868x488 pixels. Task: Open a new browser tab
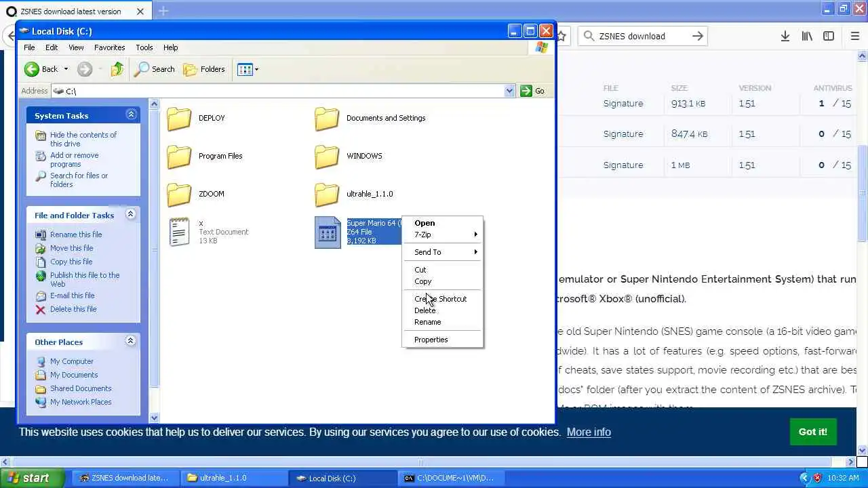(163, 12)
